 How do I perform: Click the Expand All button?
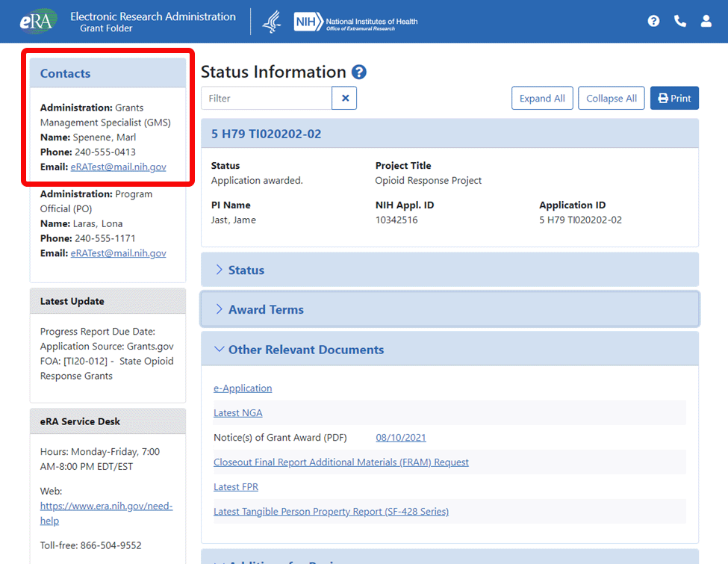pyautogui.click(x=542, y=98)
